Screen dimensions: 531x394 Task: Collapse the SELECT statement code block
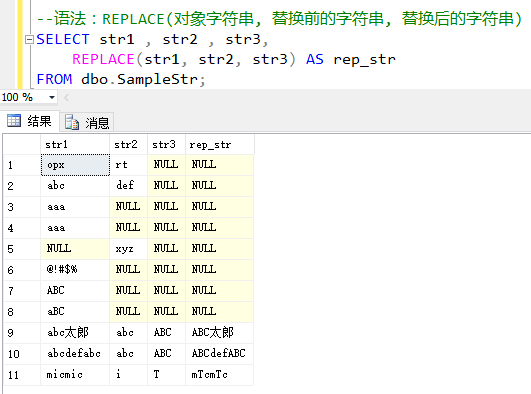pos(29,40)
